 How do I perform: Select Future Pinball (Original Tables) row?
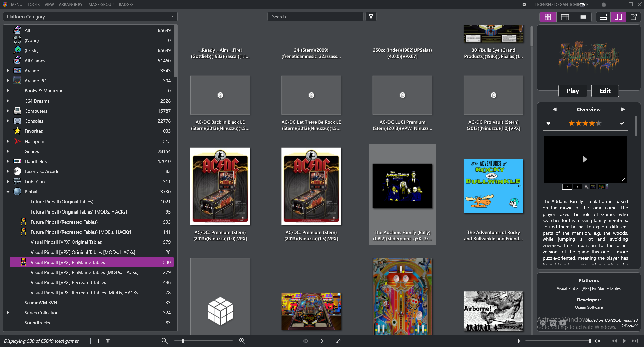[91, 202]
